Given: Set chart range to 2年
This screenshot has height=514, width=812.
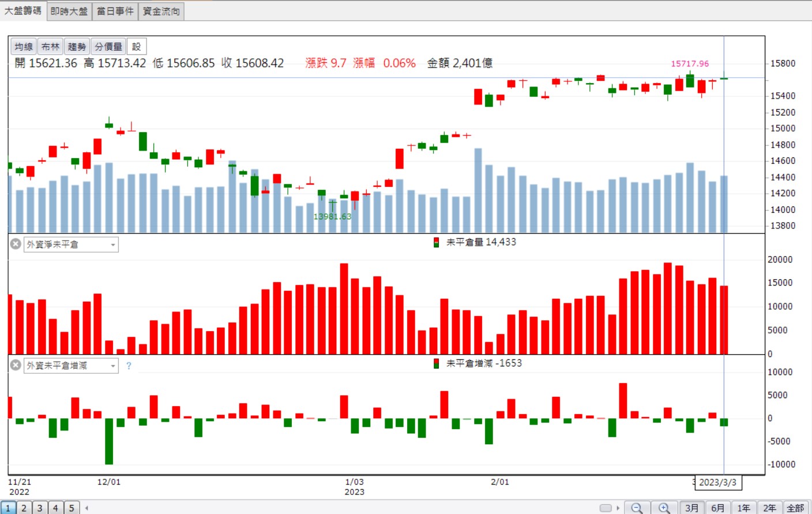Looking at the screenshot, I should click(770, 508).
